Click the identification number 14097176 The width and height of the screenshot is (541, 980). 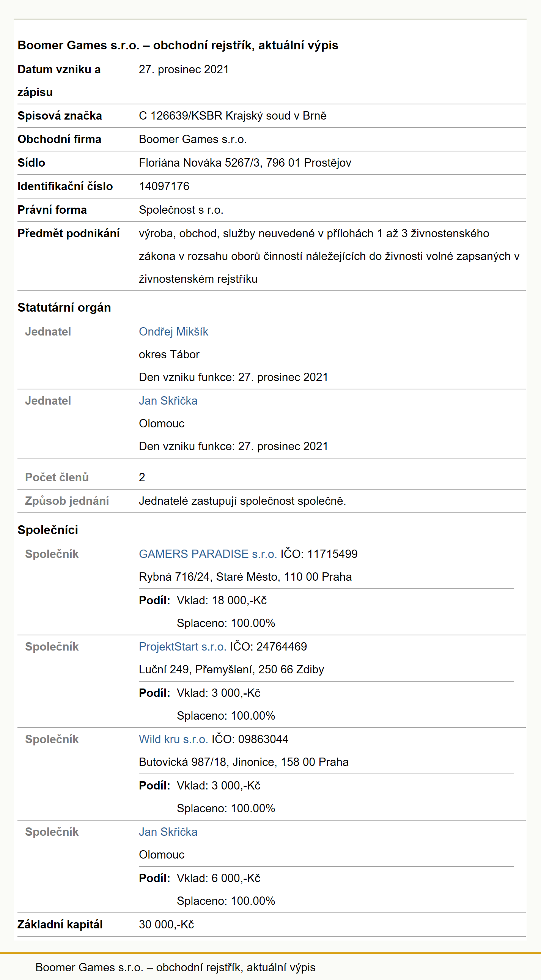[x=164, y=186]
